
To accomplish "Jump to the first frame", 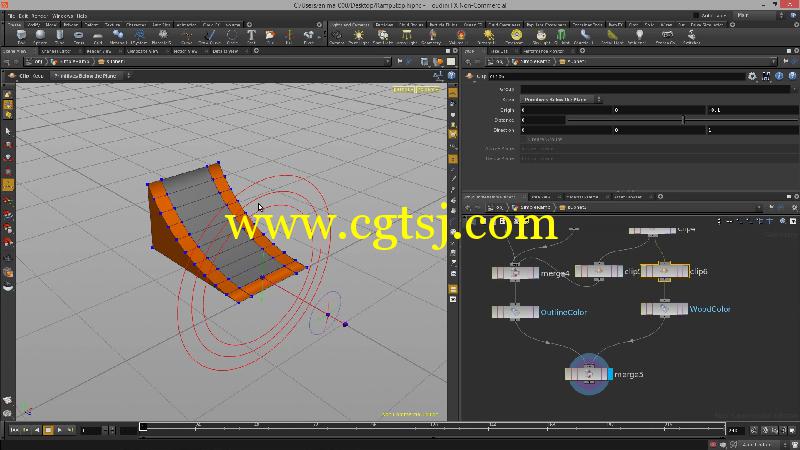I will point(14,430).
